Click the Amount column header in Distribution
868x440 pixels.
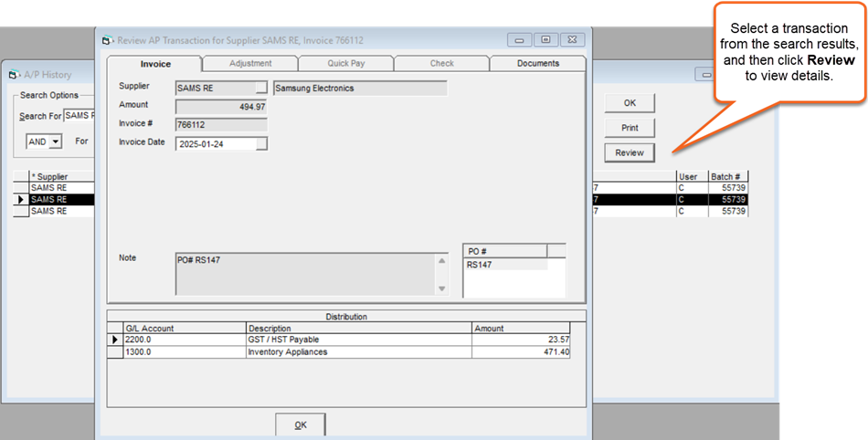point(521,329)
